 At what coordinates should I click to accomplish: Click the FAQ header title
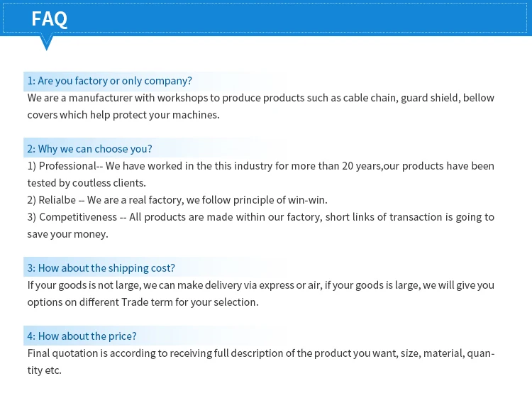point(49,19)
